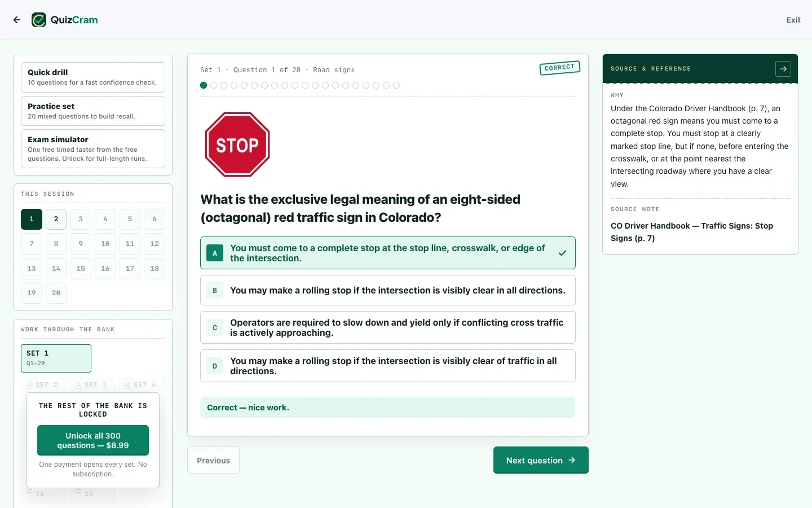Go to Previous question

click(213, 460)
